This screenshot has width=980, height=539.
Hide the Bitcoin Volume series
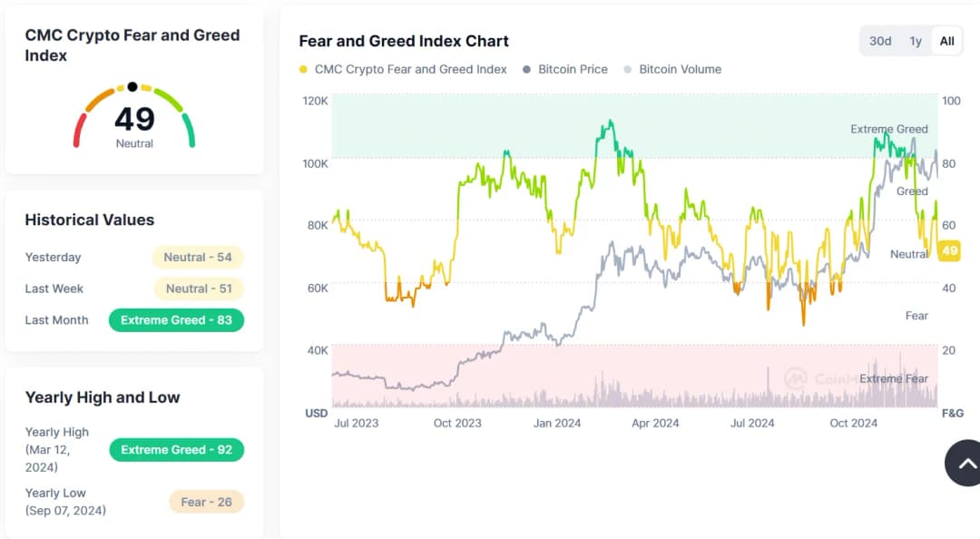[672, 69]
